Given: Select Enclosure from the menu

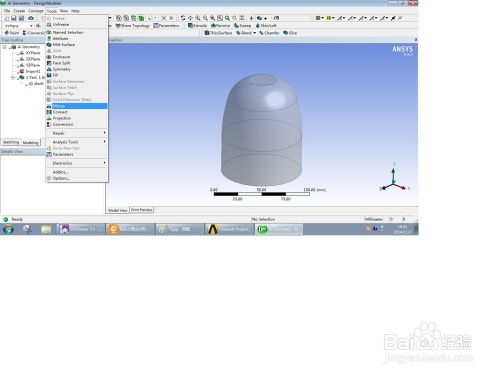Looking at the screenshot, I should point(77,57).
